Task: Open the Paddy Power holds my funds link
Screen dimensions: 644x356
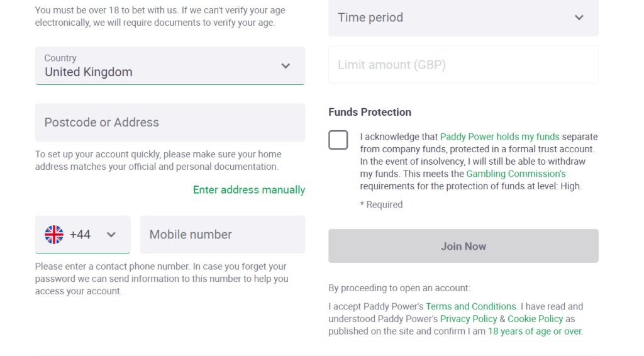Action: (x=499, y=137)
